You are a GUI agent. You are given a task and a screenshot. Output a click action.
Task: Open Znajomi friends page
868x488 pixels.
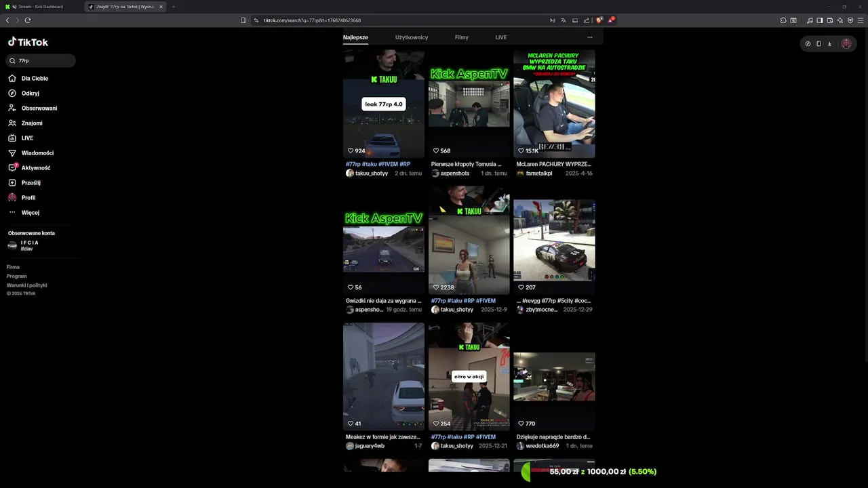[x=25, y=123]
